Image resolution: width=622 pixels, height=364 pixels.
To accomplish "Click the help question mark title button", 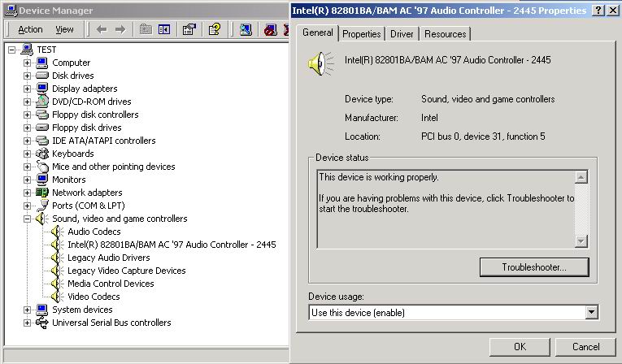I will (598, 10).
